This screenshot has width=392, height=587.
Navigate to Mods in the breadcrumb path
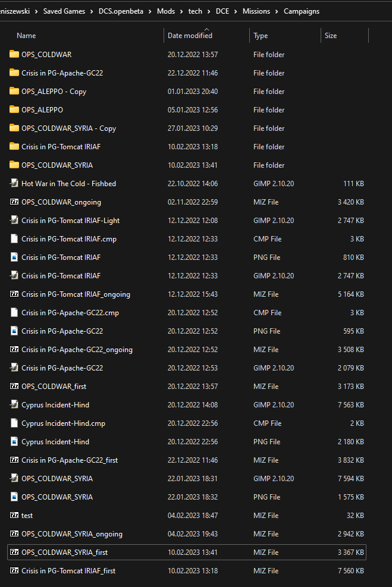166,11
